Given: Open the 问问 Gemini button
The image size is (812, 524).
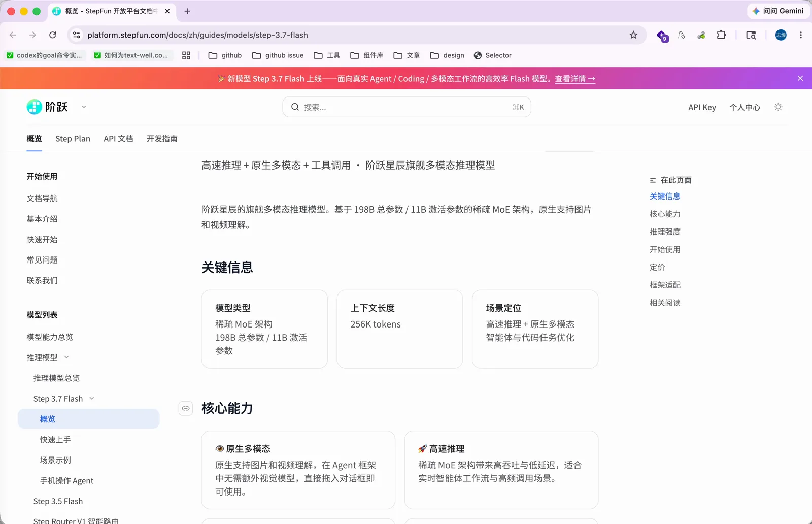Looking at the screenshot, I should pyautogui.click(x=777, y=11).
